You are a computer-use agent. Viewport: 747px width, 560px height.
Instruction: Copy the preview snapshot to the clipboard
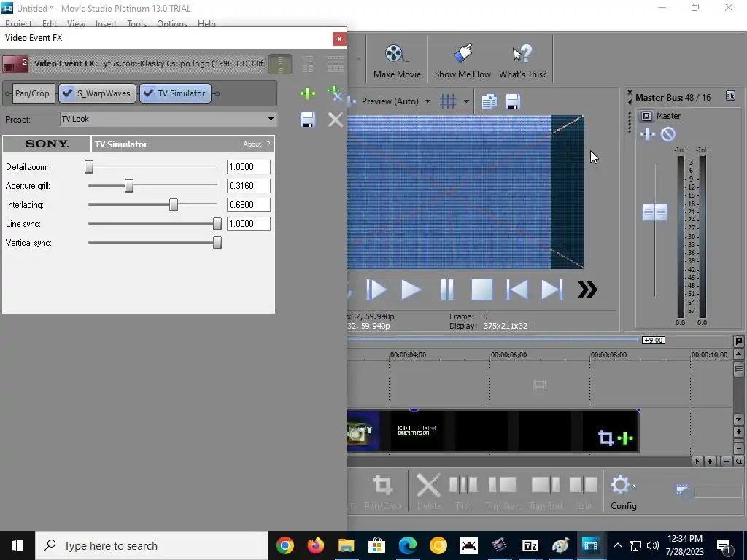(x=489, y=101)
